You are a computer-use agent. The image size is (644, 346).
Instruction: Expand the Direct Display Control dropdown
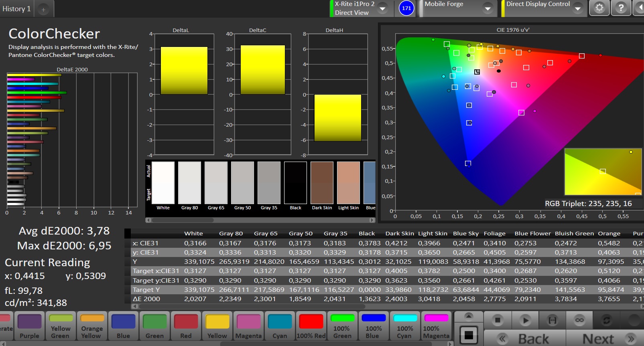tap(578, 8)
